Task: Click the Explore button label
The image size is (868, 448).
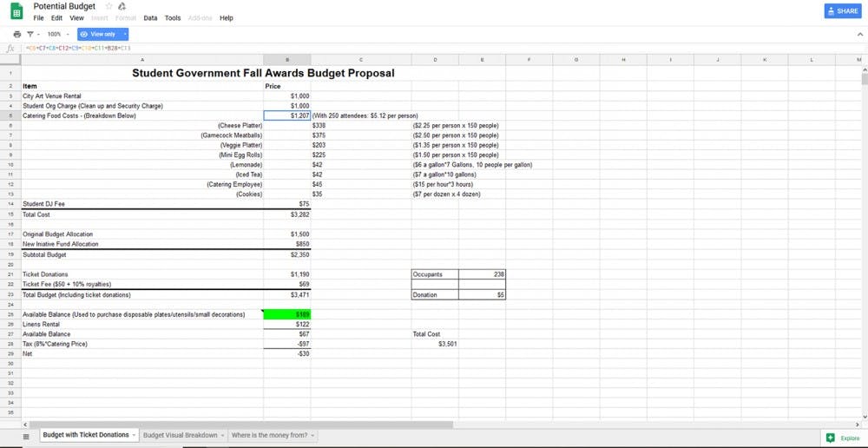Action: (x=850, y=438)
